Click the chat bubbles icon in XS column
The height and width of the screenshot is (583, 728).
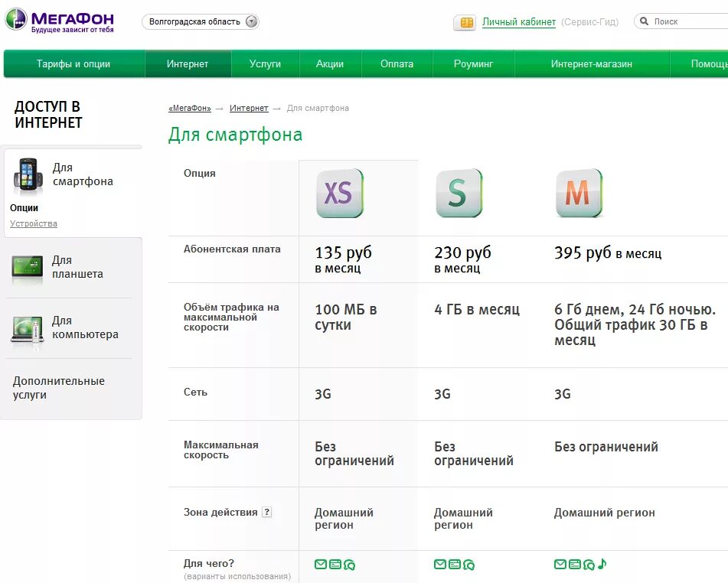350,565
